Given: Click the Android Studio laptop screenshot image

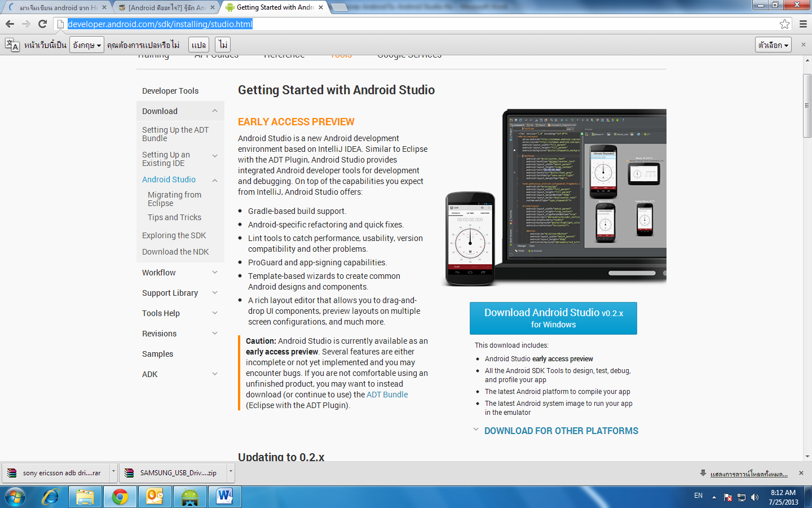Looking at the screenshot, I should pos(554,198).
